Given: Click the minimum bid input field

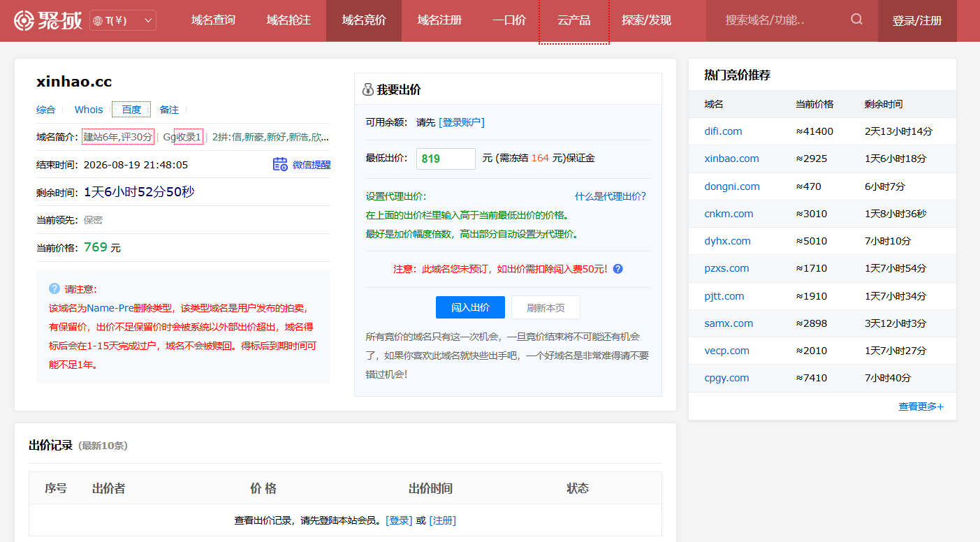Looking at the screenshot, I should [446, 159].
